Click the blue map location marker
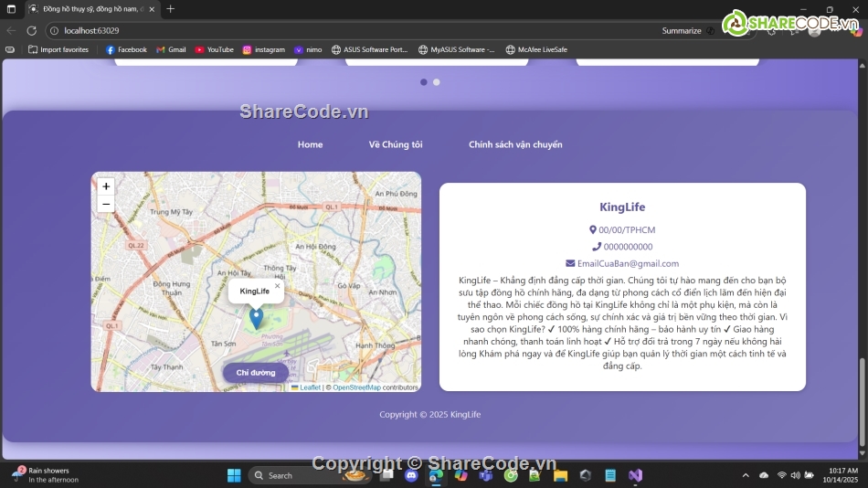Image resolution: width=868 pixels, height=488 pixels. (x=257, y=316)
